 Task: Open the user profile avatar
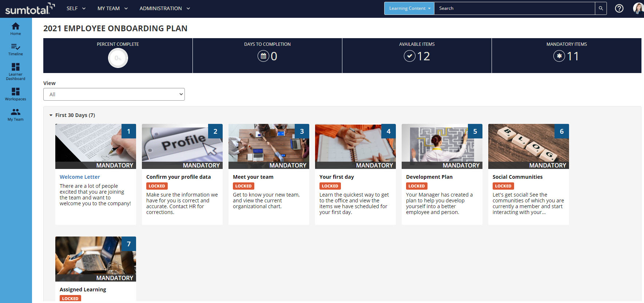(638, 8)
